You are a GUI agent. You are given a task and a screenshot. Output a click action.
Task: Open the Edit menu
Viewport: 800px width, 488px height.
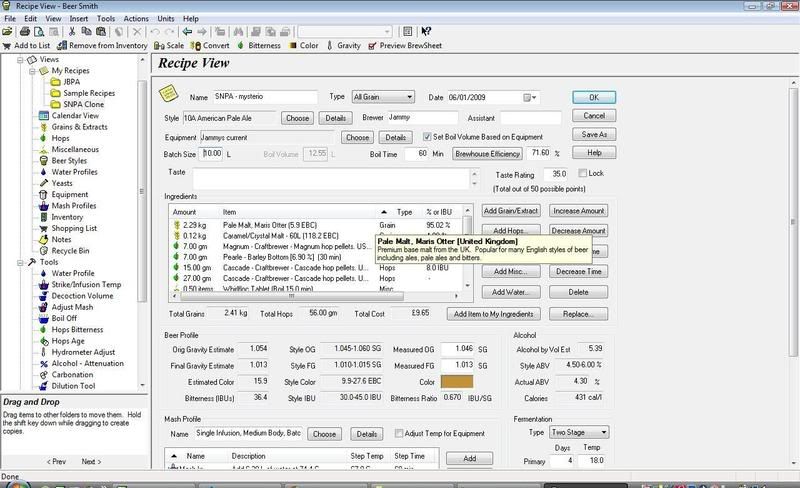click(x=31, y=18)
